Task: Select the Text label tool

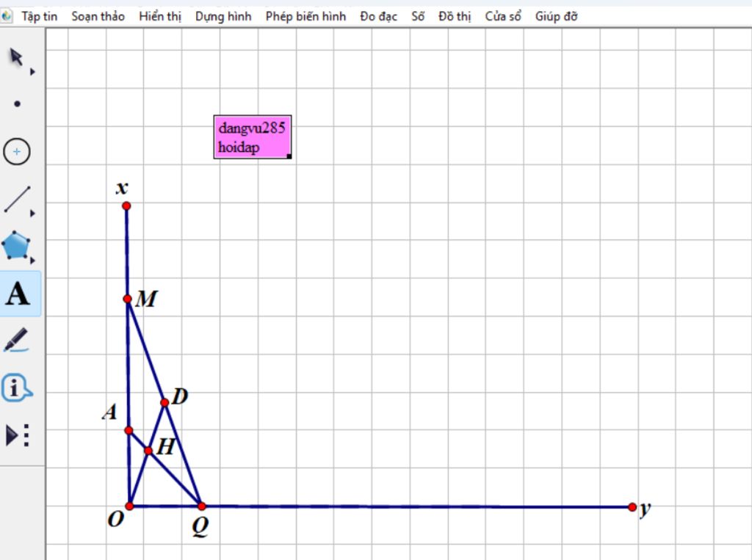Action: [x=18, y=294]
